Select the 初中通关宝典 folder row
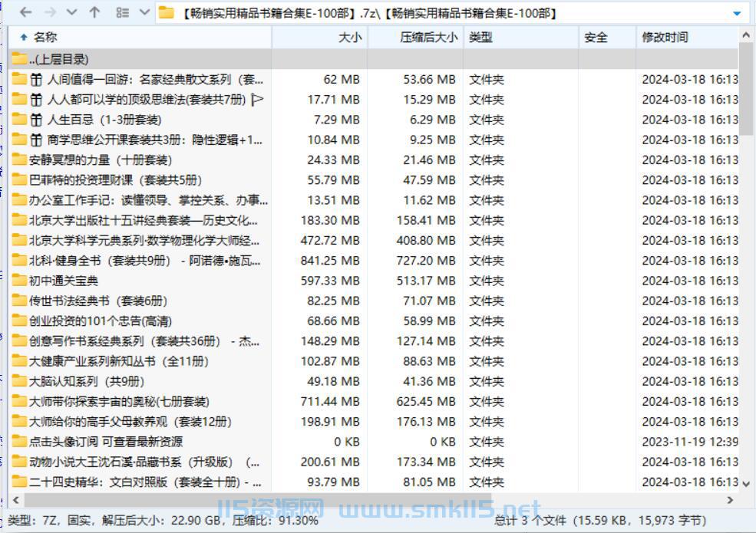 (x=69, y=281)
